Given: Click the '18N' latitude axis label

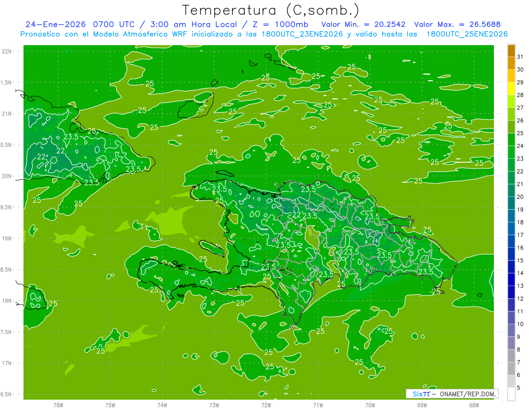Looking at the screenshot, I should tap(7, 301).
